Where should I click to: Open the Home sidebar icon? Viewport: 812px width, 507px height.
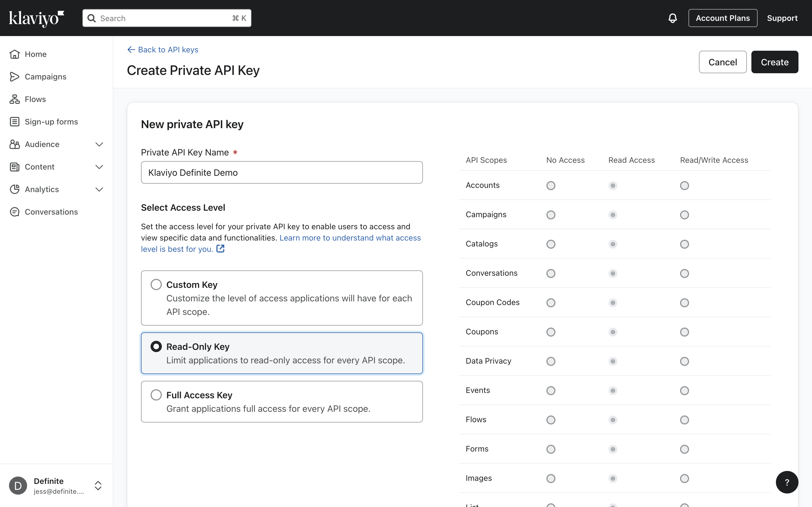(14, 54)
